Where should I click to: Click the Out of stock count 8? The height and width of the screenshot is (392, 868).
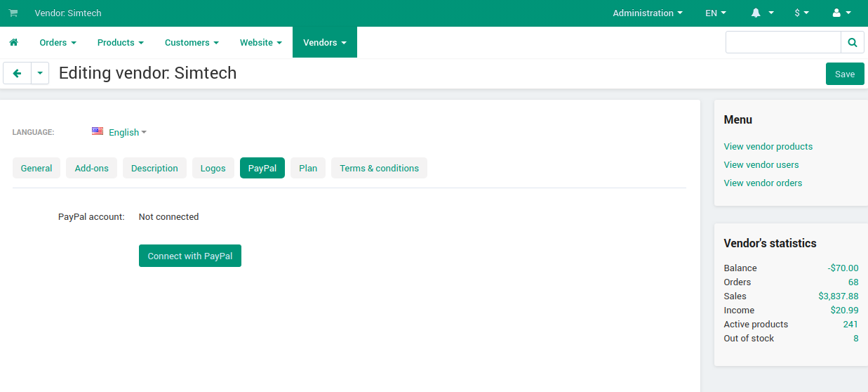856,338
